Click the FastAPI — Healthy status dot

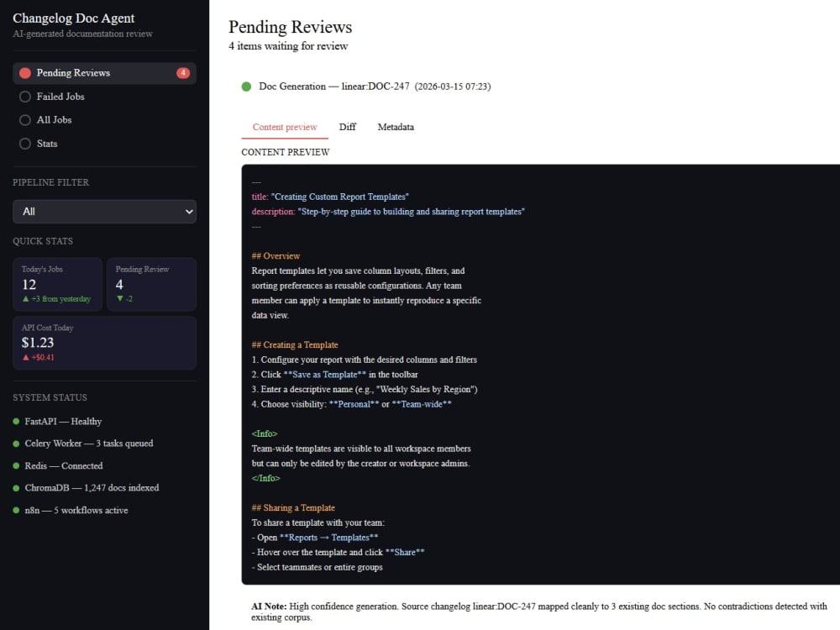click(16, 422)
